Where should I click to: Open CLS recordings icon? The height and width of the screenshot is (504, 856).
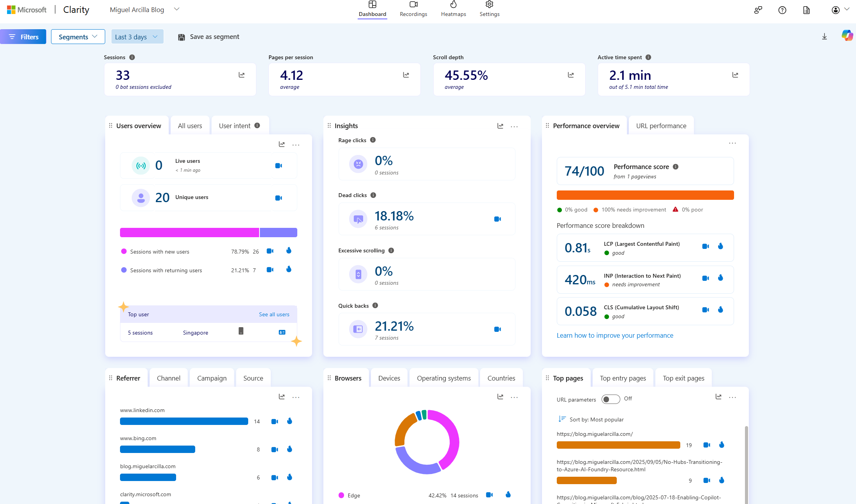coord(706,310)
